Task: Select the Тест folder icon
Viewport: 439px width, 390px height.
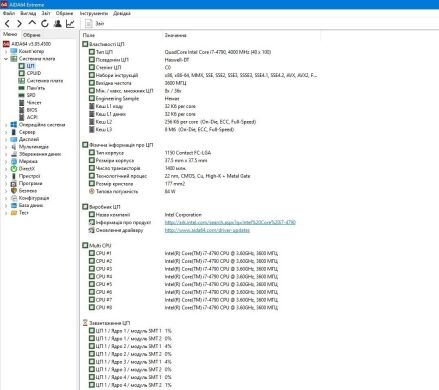Action: point(14,213)
